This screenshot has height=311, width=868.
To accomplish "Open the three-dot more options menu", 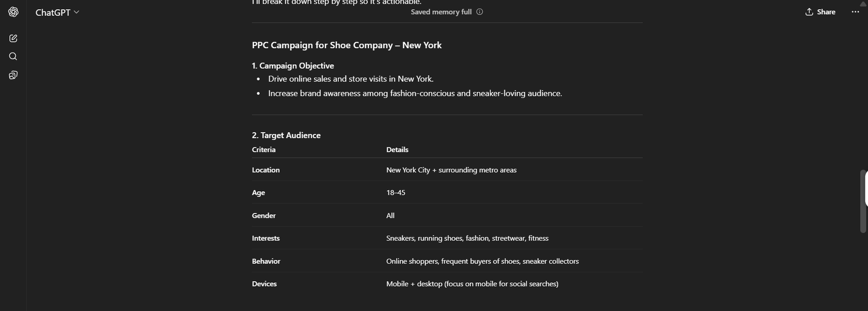I will click(856, 12).
